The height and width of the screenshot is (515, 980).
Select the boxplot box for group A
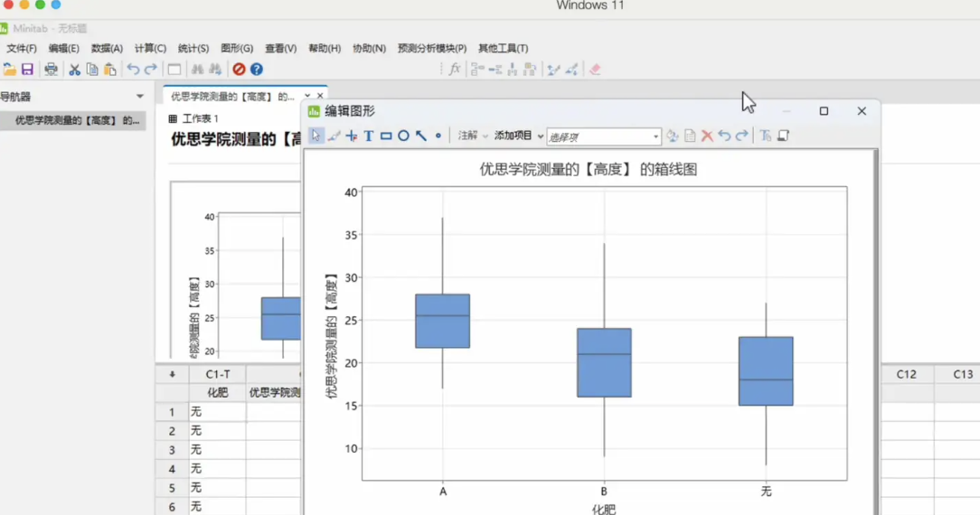[442, 321]
